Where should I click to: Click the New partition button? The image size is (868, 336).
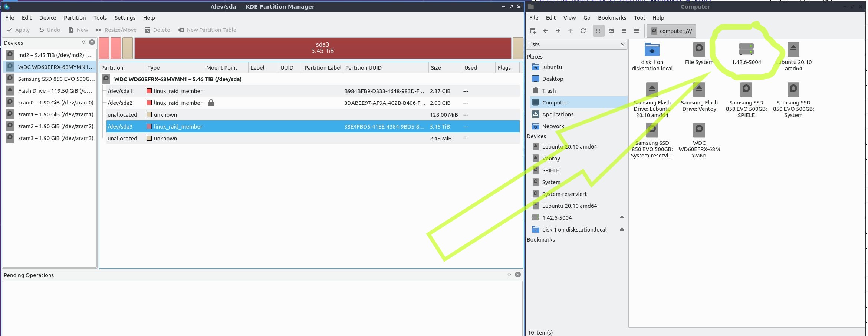pos(78,30)
